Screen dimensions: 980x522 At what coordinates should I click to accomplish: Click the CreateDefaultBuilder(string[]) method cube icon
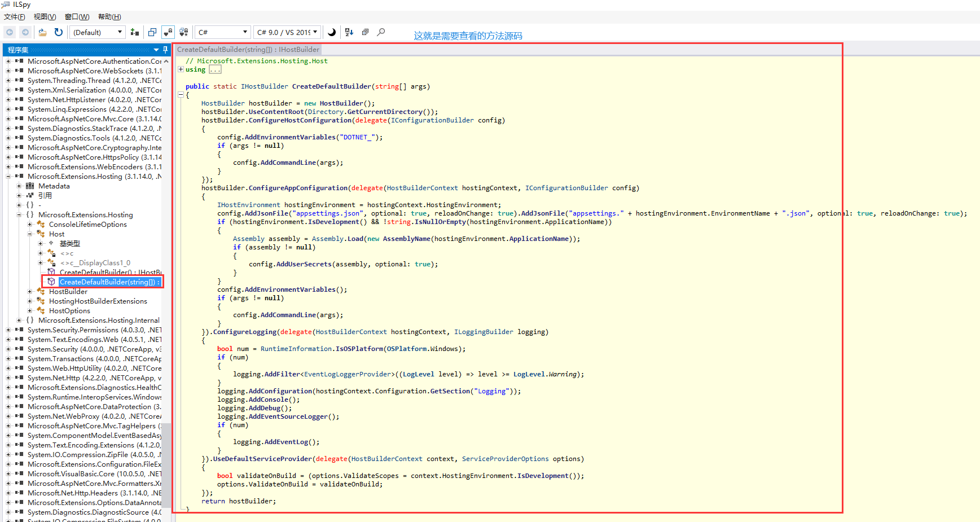tap(51, 282)
